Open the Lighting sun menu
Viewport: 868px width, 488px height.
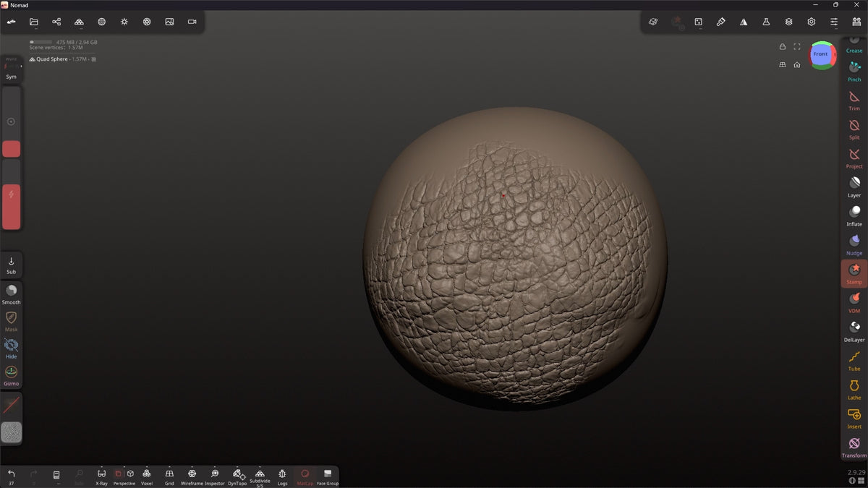124,22
